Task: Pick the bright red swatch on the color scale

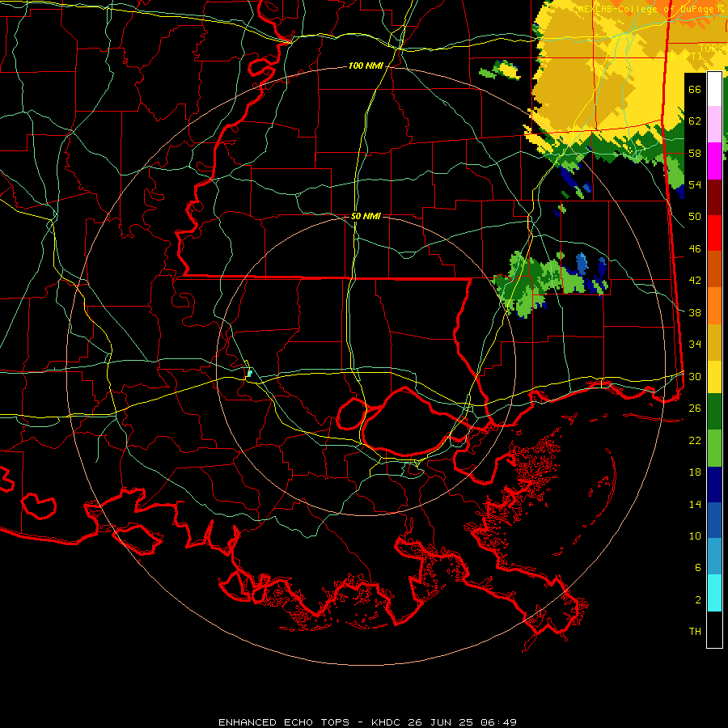Action: coord(714,233)
